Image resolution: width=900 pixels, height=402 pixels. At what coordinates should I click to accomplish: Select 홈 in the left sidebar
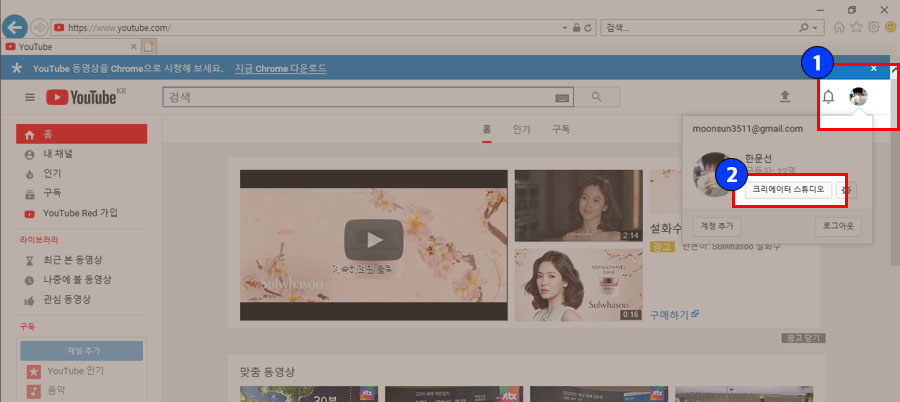click(82, 134)
